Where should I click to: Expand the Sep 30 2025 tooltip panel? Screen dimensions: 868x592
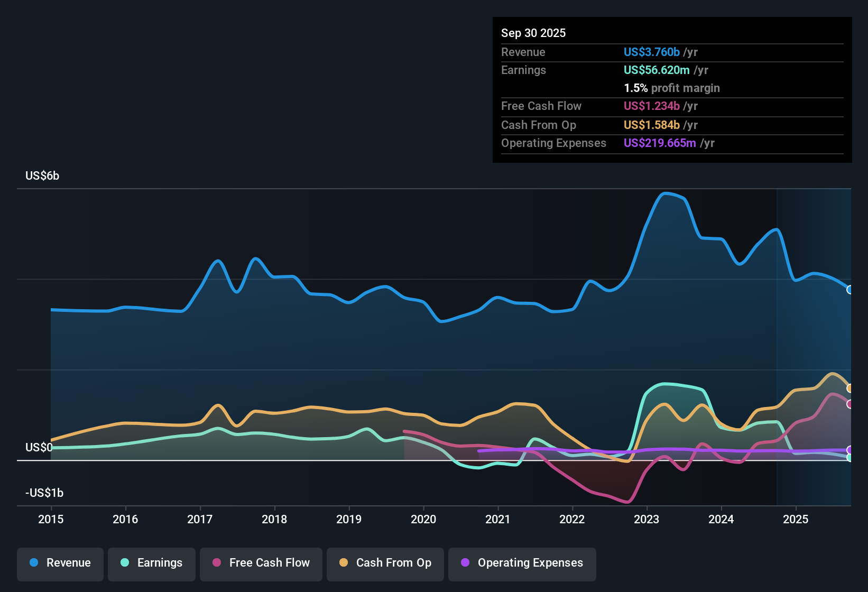(533, 33)
